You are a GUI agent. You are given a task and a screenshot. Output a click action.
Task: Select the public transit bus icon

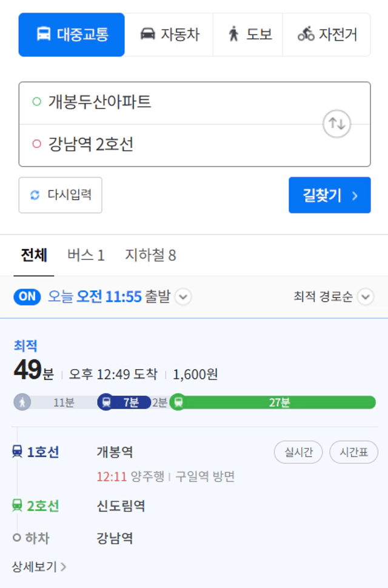(44, 34)
